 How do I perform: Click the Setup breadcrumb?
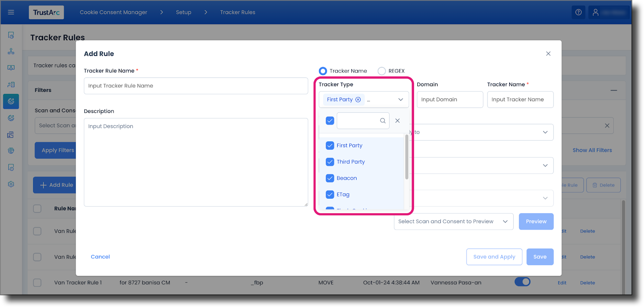(x=184, y=12)
